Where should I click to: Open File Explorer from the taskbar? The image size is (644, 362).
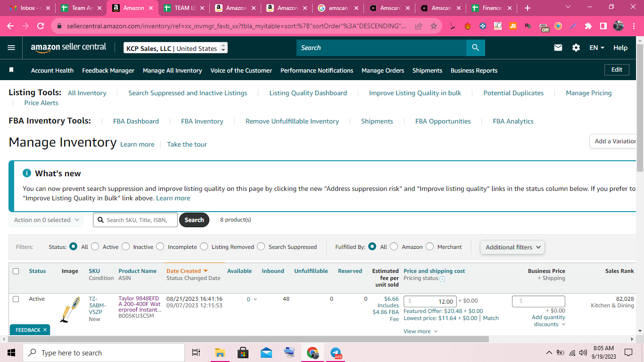(220, 353)
